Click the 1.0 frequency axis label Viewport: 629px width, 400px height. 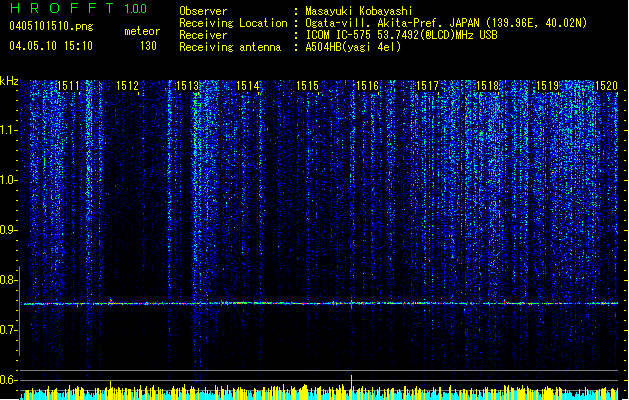9,180
